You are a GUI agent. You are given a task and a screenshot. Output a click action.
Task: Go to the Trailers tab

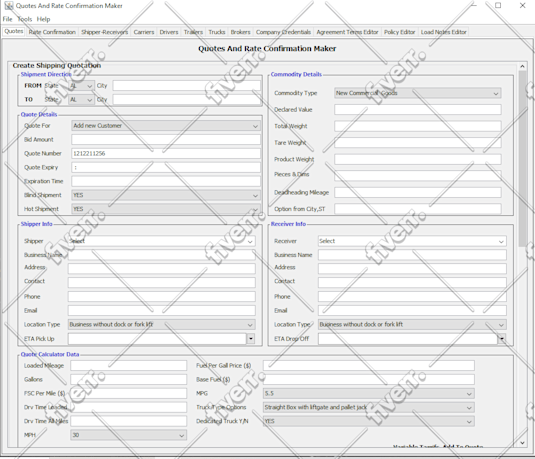click(193, 32)
